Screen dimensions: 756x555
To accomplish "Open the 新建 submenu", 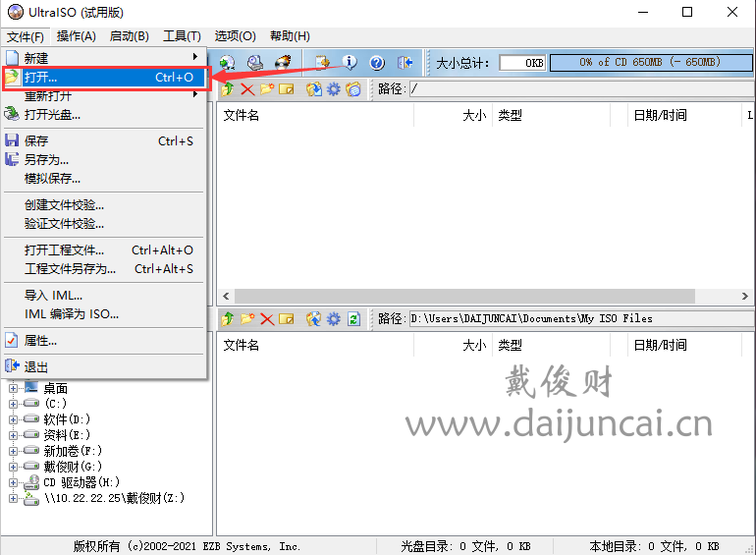I will 104,58.
